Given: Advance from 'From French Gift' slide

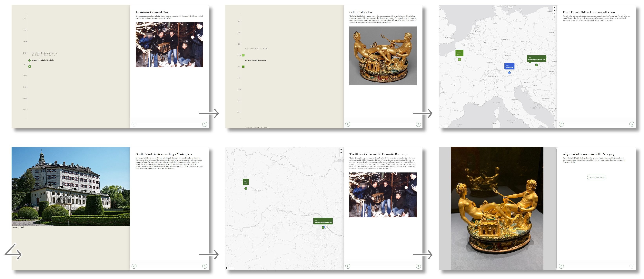Looking at the screenshot, I should click(x=632, y=124).
